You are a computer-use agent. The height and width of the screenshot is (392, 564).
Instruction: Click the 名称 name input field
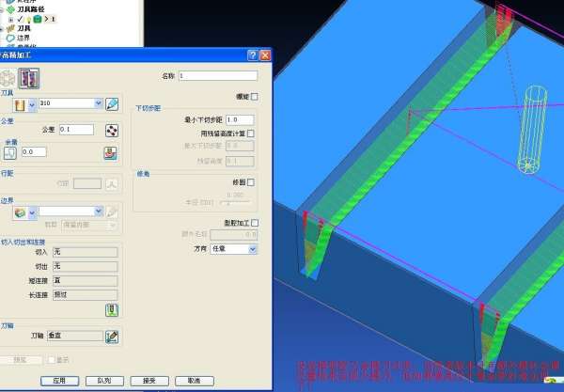click(x=224, y=75)
